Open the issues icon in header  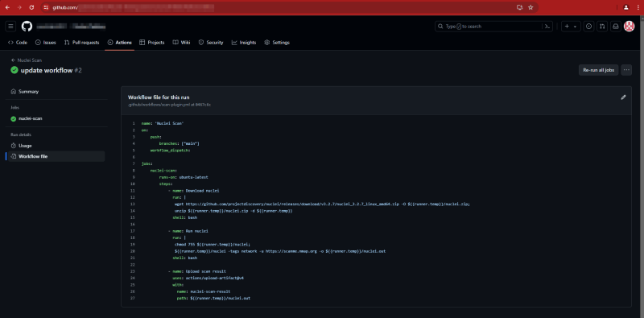589,27
